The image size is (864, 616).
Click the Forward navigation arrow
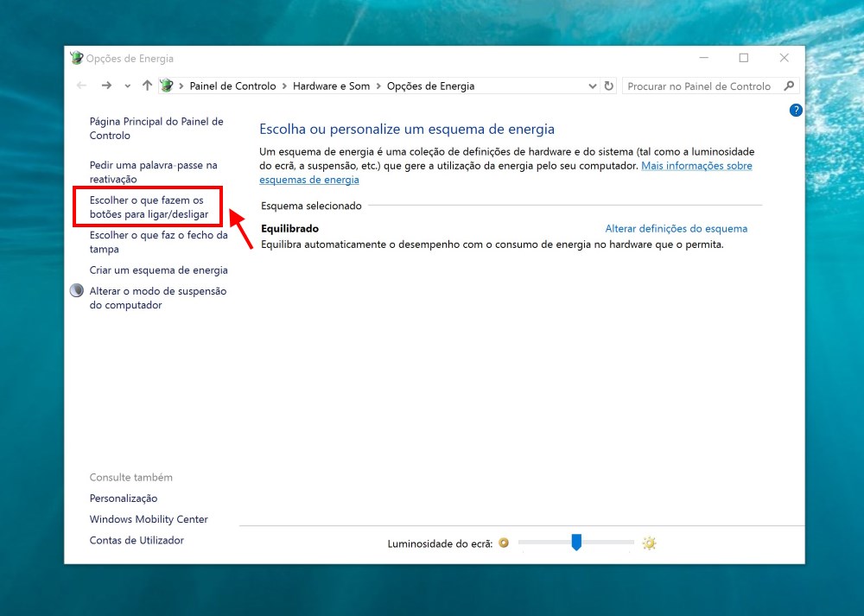tap(105, 86)
